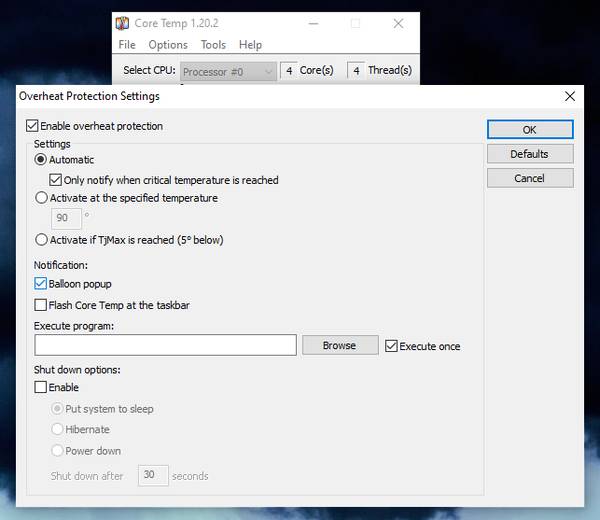Restore settings with the Defaults button
Image resolution: width=600 pixels, height=520 pixels.
530,154
